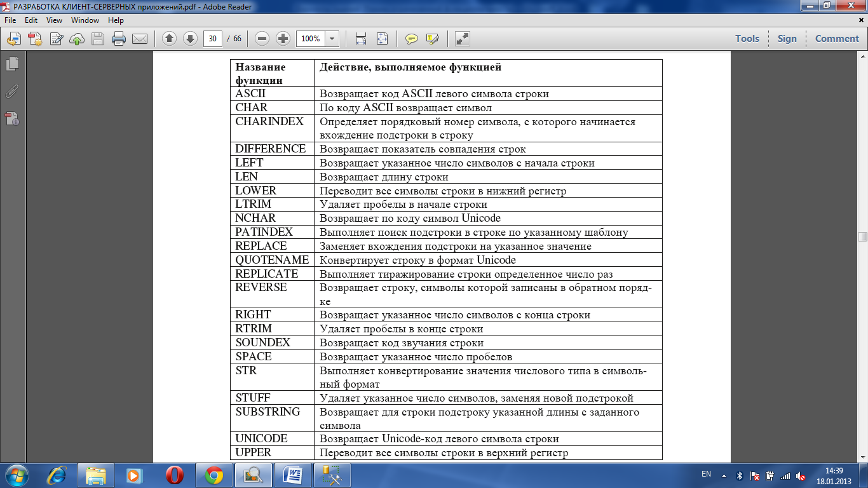Click the Email envelope icon
Screen dimensions: 868x488
pyautogui.click(x=140, y=39)
